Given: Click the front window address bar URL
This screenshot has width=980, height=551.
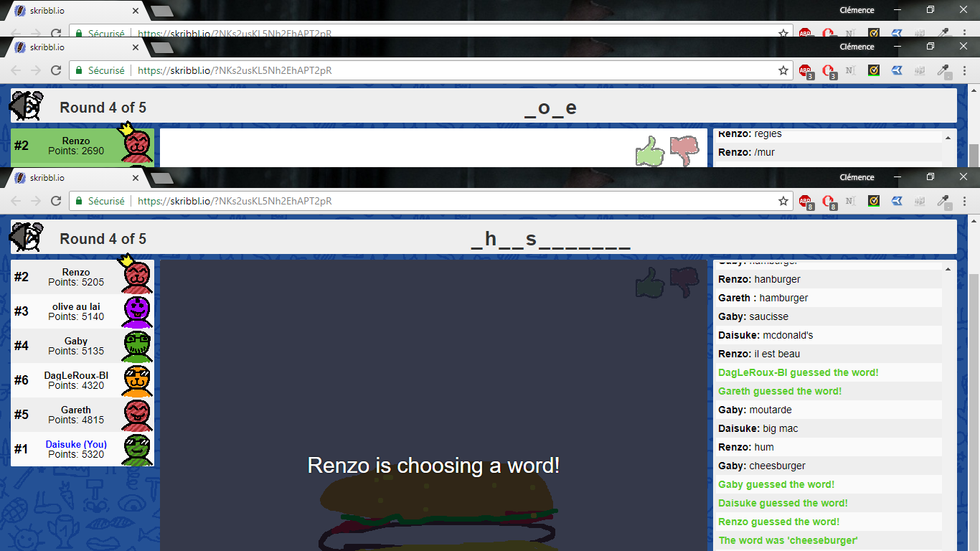Looking at the screenshot, I should pos(235,202).
